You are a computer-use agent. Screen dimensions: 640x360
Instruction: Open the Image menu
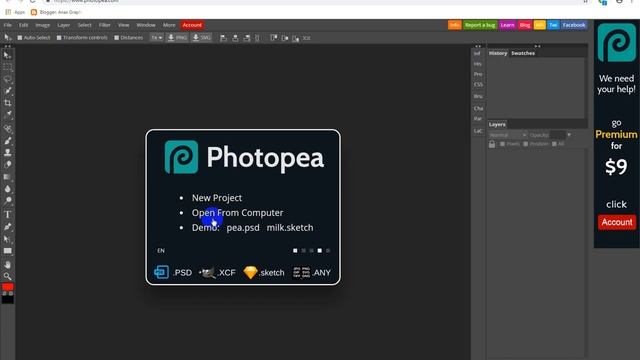(42, 25)
